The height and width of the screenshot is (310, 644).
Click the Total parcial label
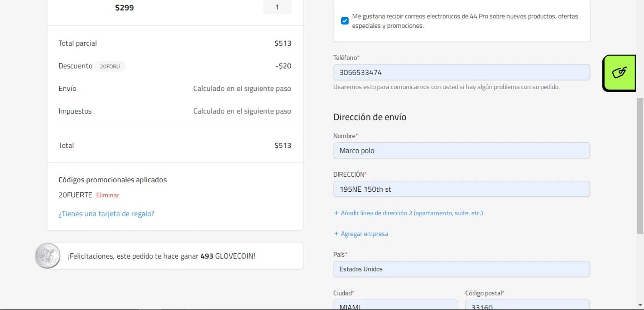(78, 43)
